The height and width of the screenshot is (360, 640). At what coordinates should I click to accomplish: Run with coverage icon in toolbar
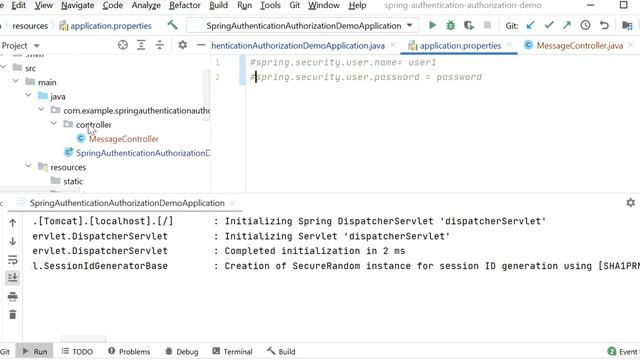[x=469, y=25]
